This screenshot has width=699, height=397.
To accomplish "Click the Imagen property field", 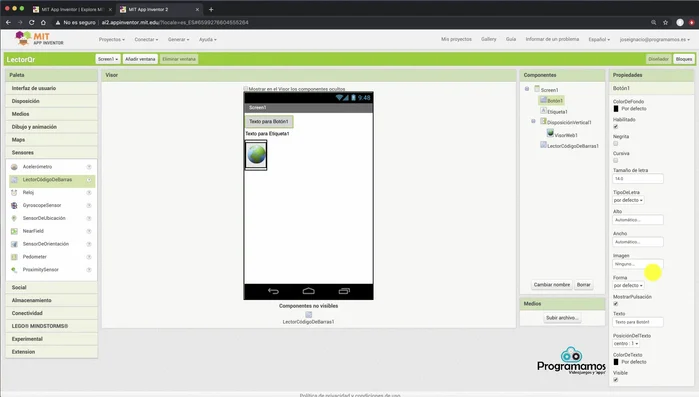I will 638,264.
